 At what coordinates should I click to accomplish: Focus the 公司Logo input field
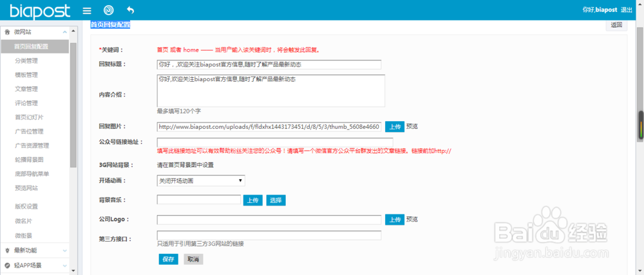[x=269, y=220]
